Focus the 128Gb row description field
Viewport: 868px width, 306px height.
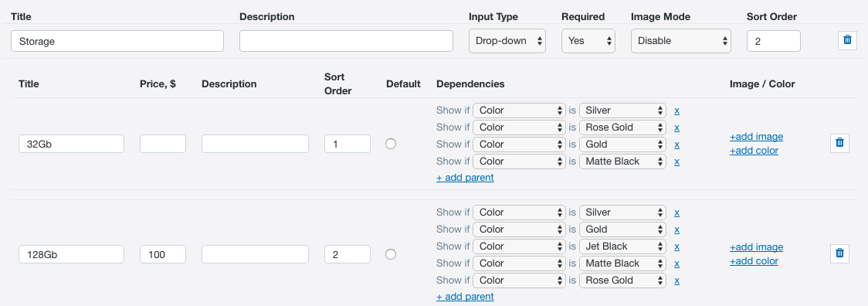tap(255, 254)
